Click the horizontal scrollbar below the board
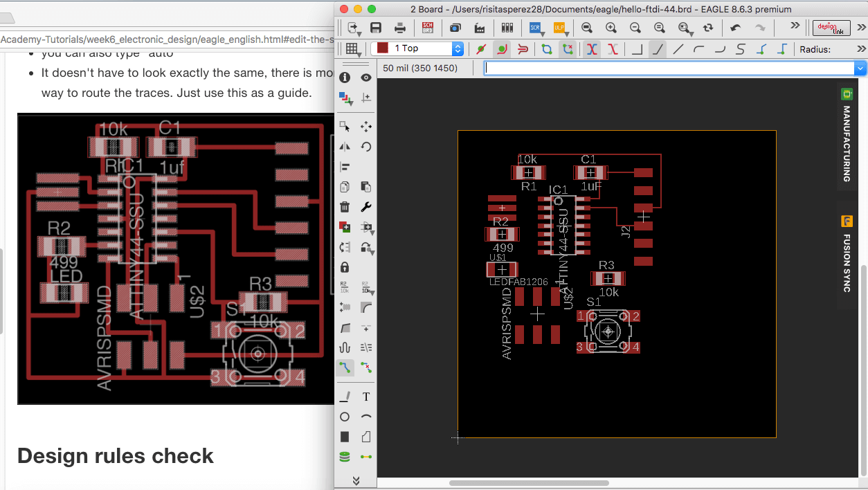Screen dimensions: 868x490 click(x=529, y=483)
